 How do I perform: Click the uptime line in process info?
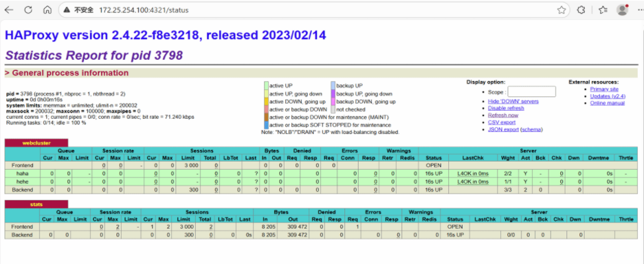click(x=34, y=100)
